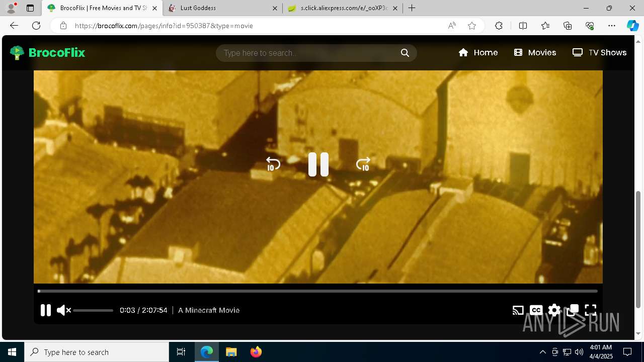Open Task View
644x362 pixels.
pos(181,352)
